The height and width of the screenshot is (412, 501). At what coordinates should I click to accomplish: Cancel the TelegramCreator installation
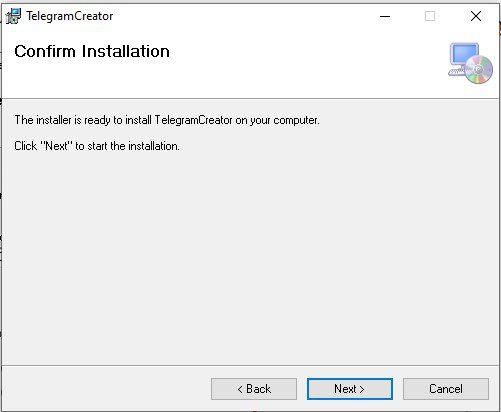pos(446,389)
